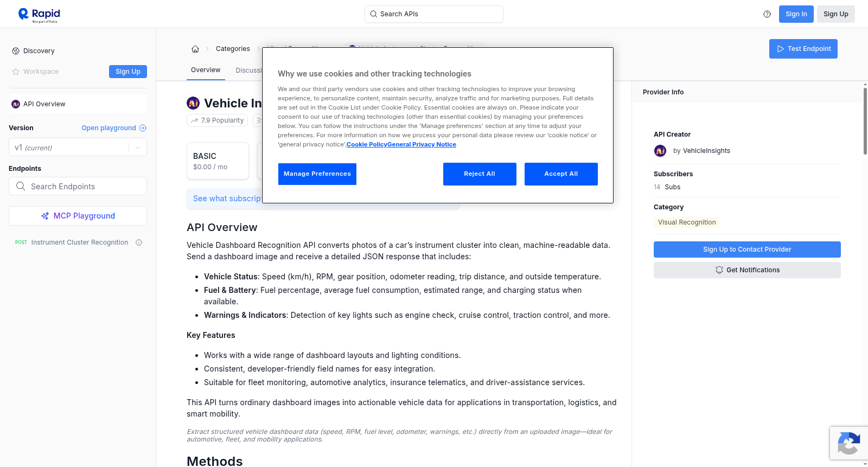Click the Sign In button
Viewport: 868px width, 467px height.
pos(796,14)
